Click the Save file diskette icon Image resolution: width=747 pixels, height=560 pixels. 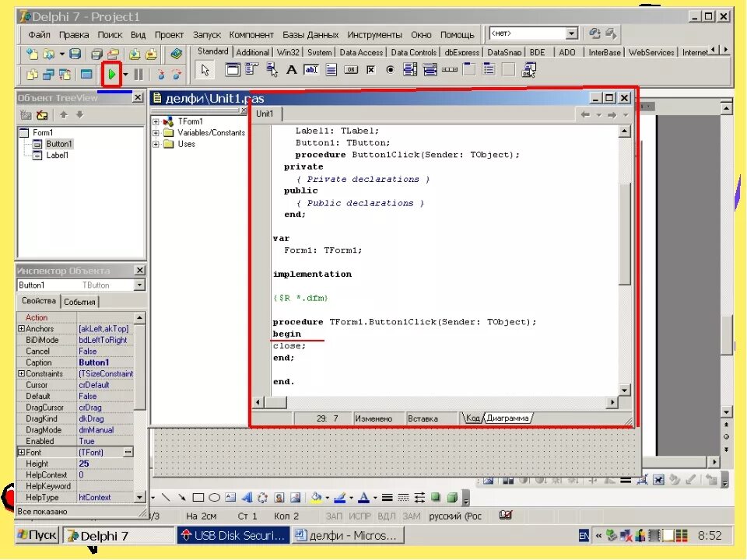point(75,54)
